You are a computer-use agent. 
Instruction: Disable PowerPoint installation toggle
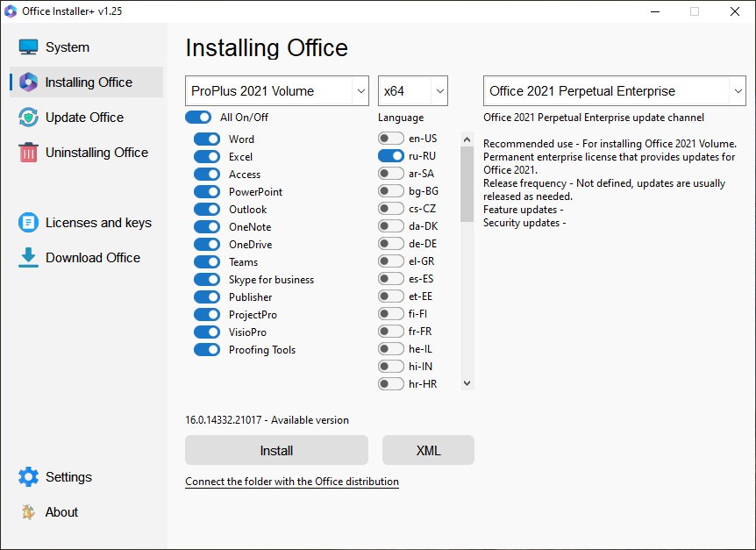pos(207,192)
